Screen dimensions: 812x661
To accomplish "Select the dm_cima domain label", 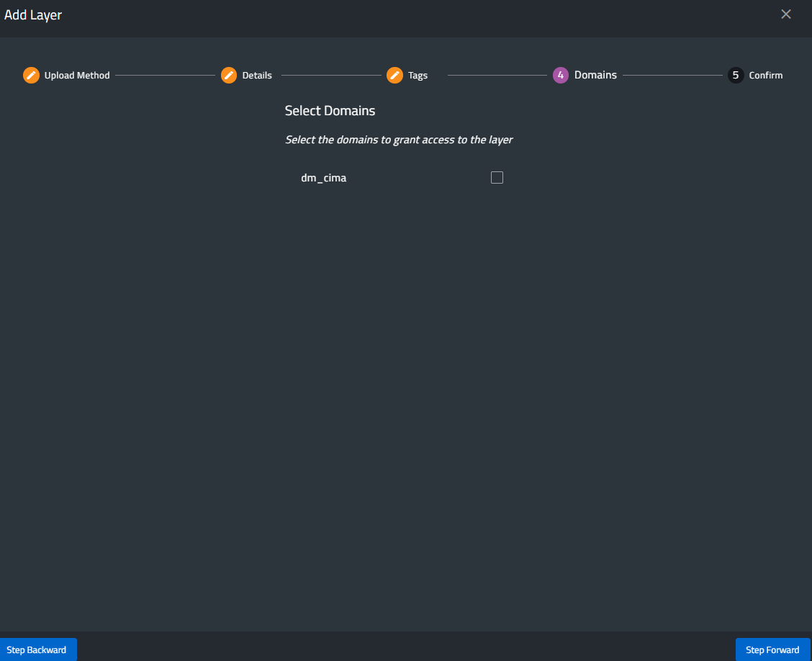I will click(323, 178).
